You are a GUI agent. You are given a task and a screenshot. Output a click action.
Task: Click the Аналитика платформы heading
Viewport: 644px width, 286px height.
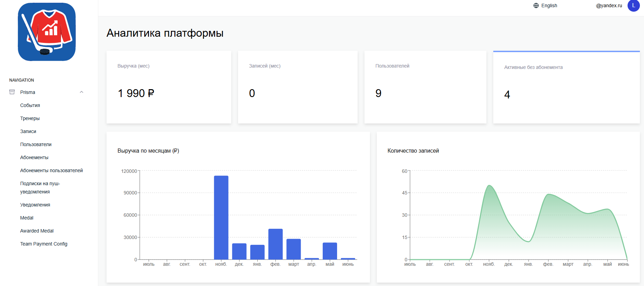[165, 33]
